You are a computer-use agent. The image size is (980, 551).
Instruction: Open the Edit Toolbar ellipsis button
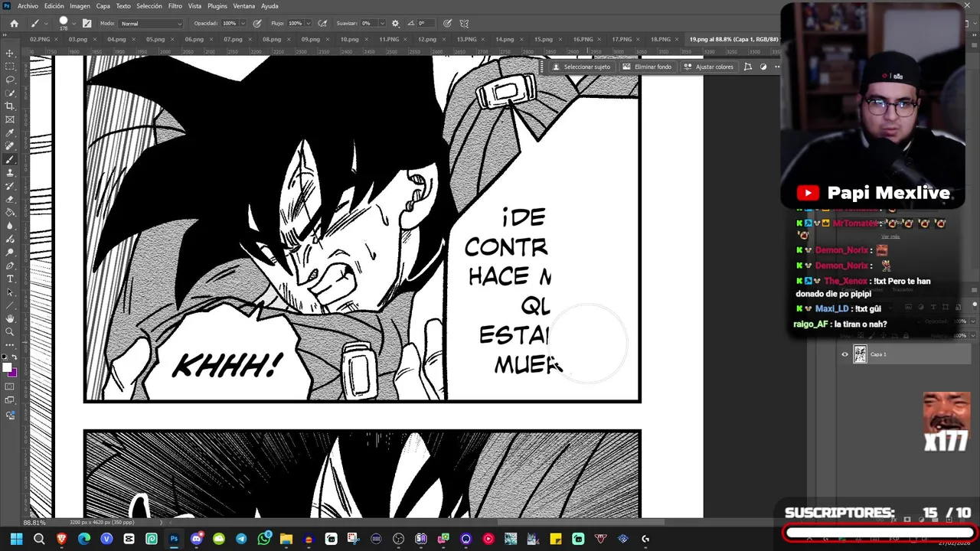[10, 345]
